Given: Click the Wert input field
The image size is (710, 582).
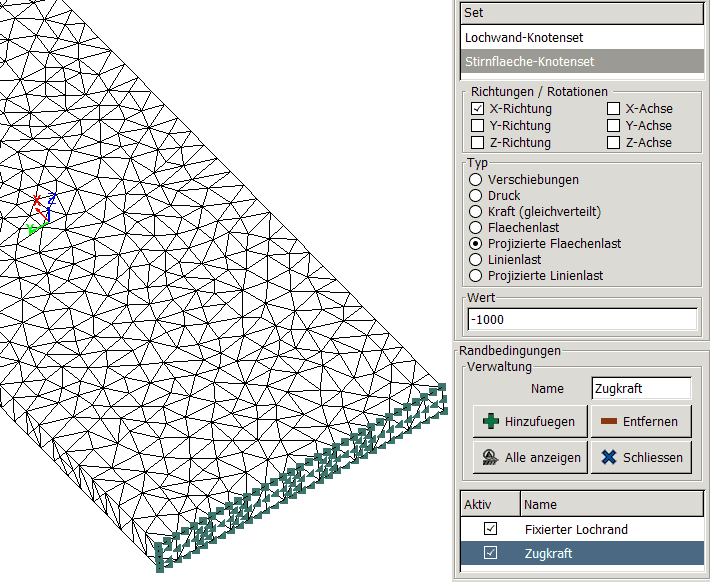Looking at the screenshot, I should [x=582, y=319].
